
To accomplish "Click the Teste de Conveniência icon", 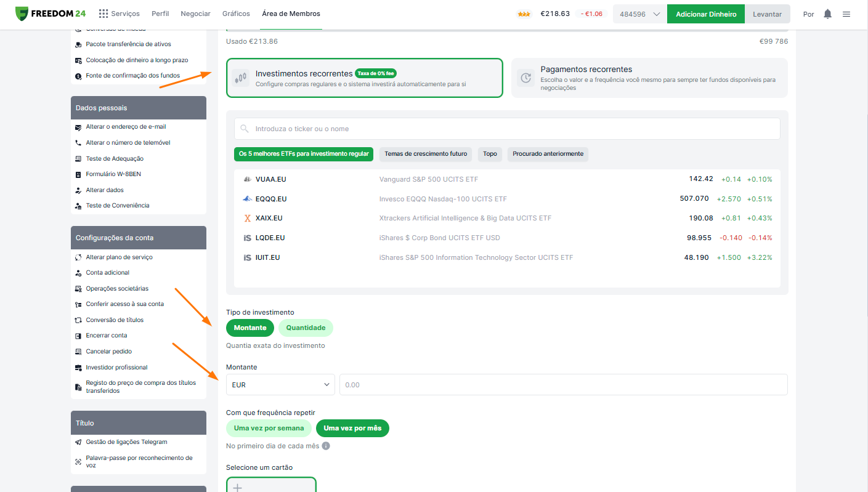I will click(78, 206).
